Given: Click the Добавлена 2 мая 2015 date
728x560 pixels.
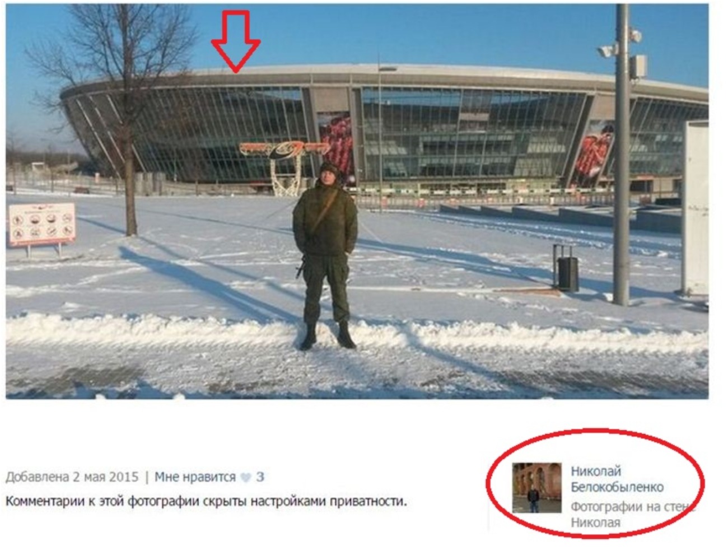Looking at the screenshot, I should click(72, 477).
